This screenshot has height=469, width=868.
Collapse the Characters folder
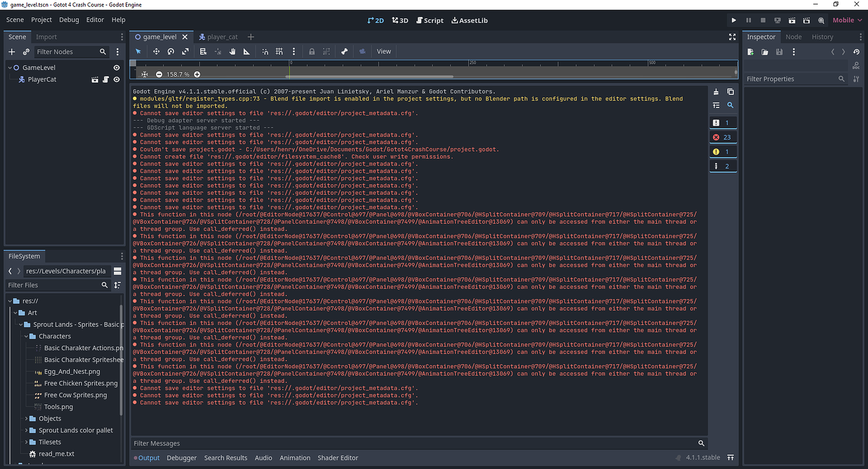pyautogui.click(x=26, y=336)
